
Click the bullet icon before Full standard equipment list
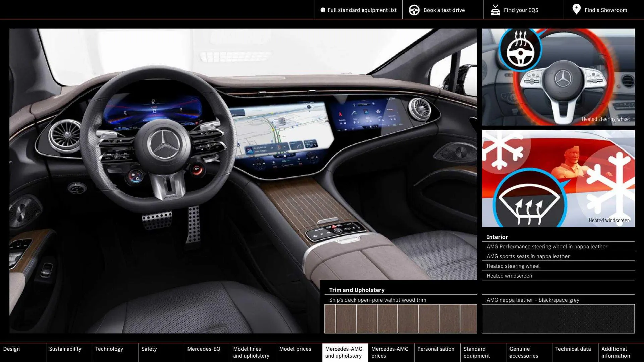(x=322, y=10)
